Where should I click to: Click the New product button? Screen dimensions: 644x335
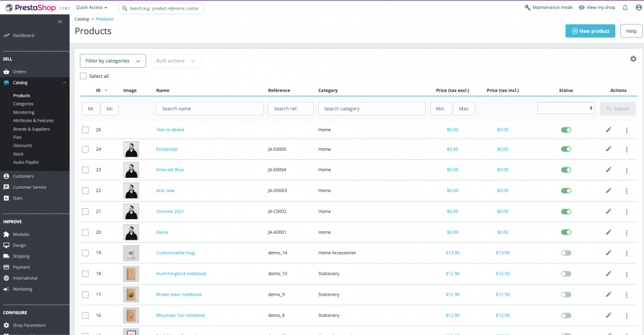point(590,31)
